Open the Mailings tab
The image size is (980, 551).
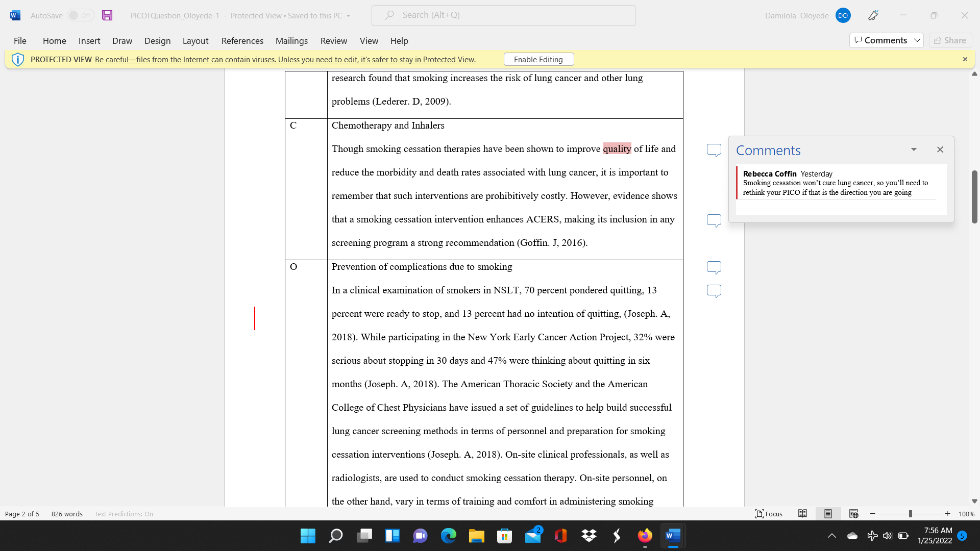(291, 41)
